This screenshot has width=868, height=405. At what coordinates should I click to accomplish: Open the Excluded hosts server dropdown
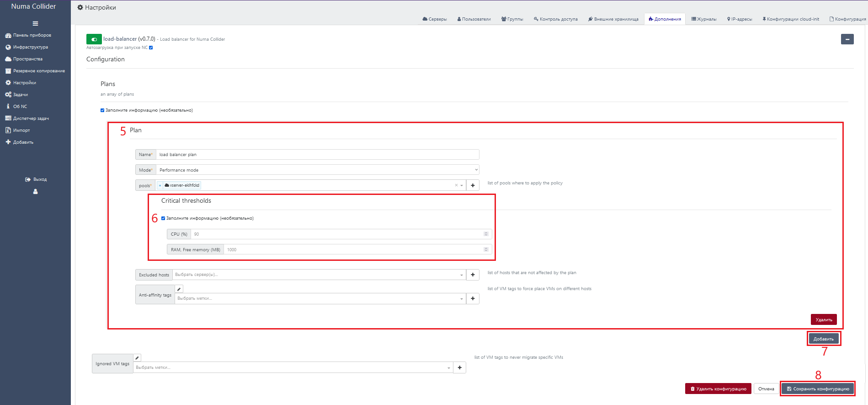(319, 275)
